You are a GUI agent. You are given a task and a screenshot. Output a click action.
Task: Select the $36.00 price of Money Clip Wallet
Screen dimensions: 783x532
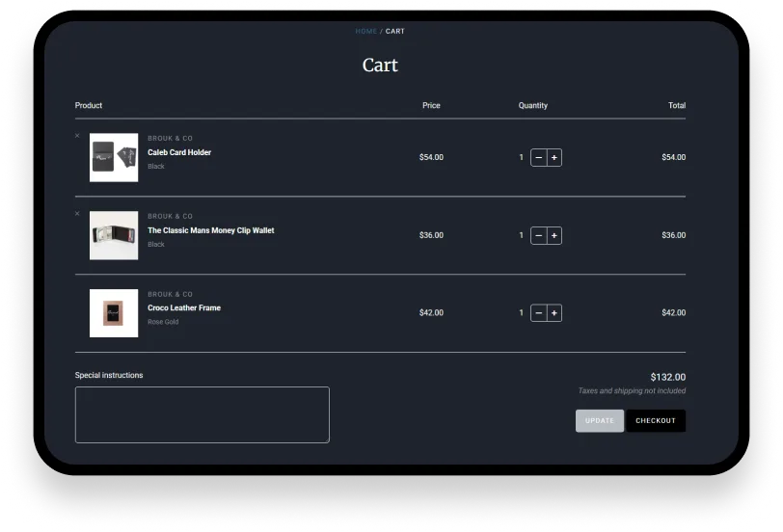431,235
